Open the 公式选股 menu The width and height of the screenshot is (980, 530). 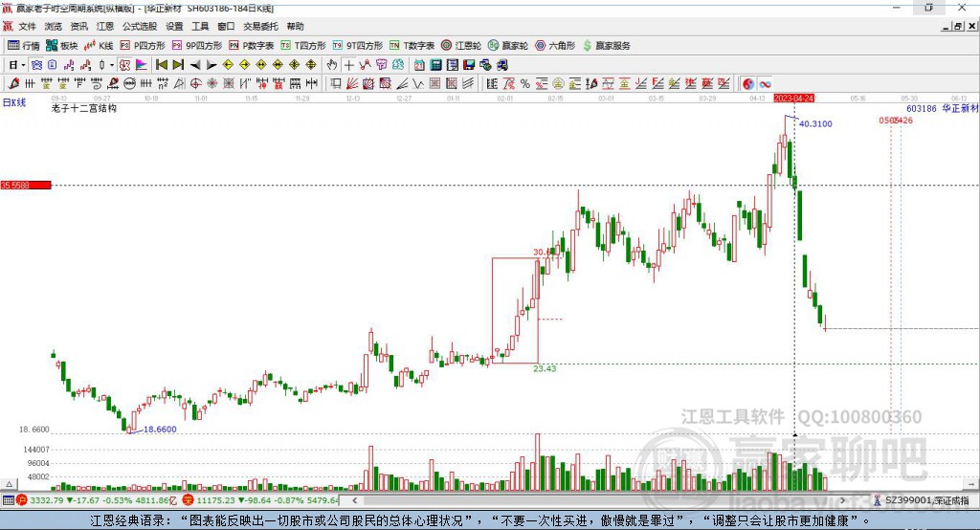click(140, 26)
